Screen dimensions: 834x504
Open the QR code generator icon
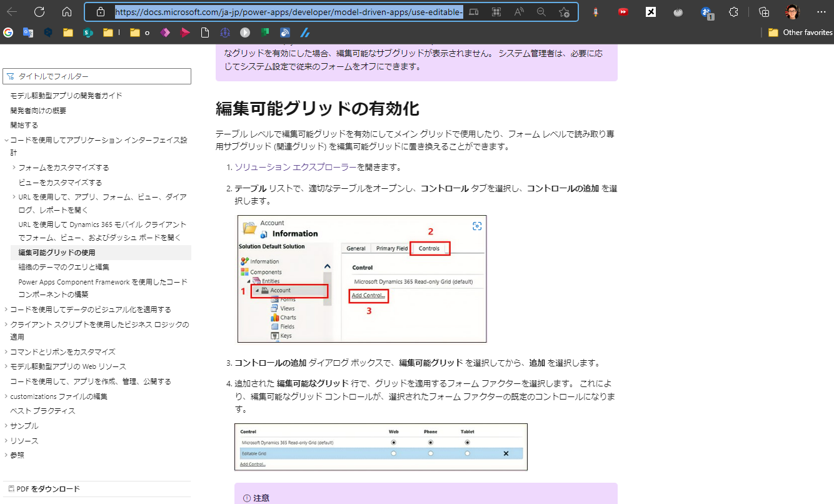coord(496,12)
